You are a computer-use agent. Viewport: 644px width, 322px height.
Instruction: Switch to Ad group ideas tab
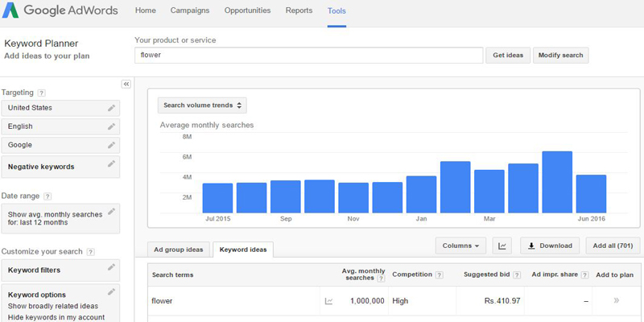coord(178,250)
